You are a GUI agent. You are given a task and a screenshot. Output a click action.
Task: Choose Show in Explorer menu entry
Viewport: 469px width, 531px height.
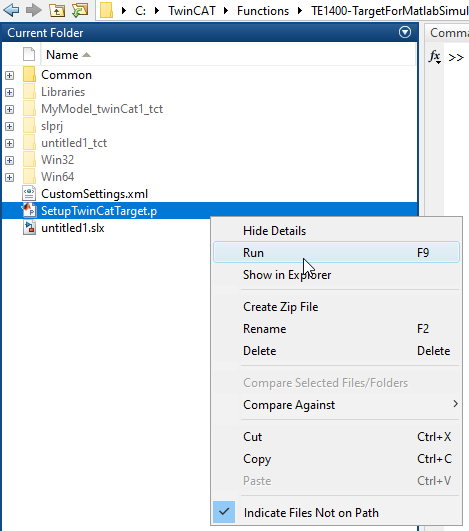click(336, 275)
